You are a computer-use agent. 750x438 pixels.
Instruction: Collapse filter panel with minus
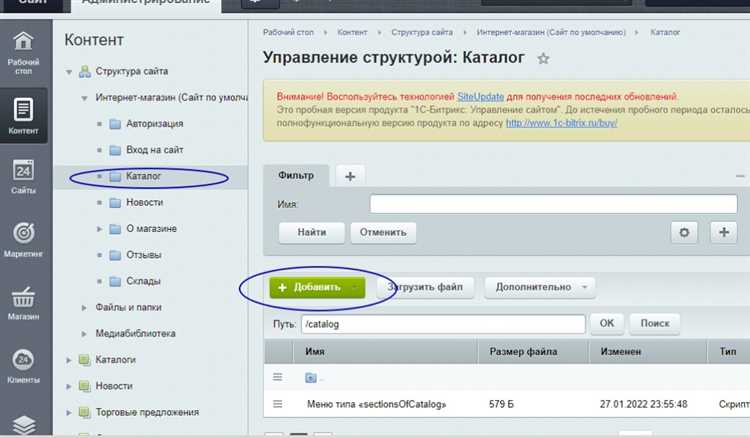click(739, 176)
